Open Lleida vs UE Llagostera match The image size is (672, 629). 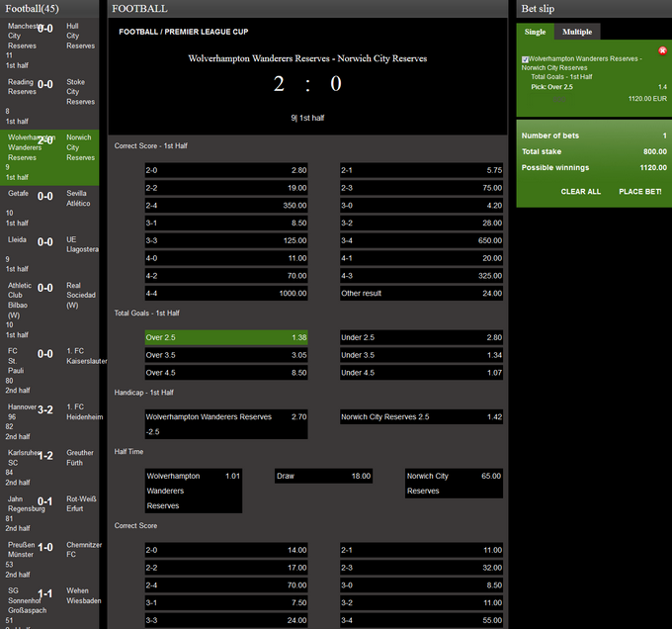coord(49,254)
